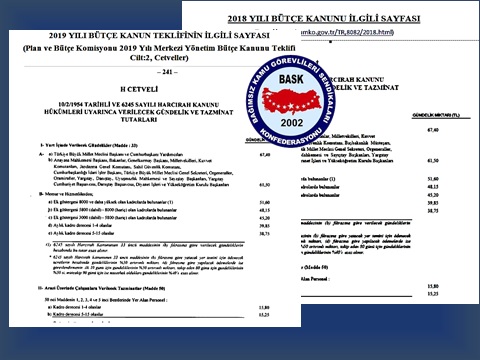Screen dimensions: 480x360
Task: Click the 'BASK' lettering in the logo
Action: tap(291, 79)
